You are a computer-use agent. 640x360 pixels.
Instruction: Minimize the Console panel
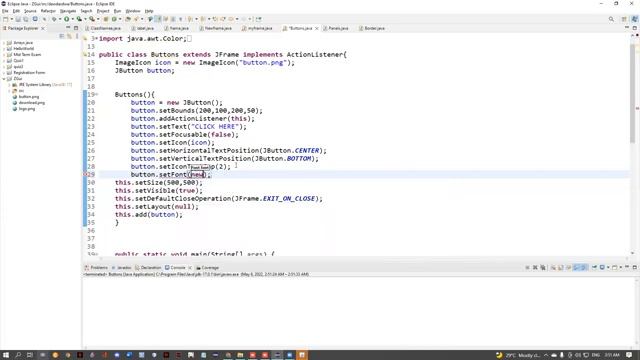(x=627, y=267)
